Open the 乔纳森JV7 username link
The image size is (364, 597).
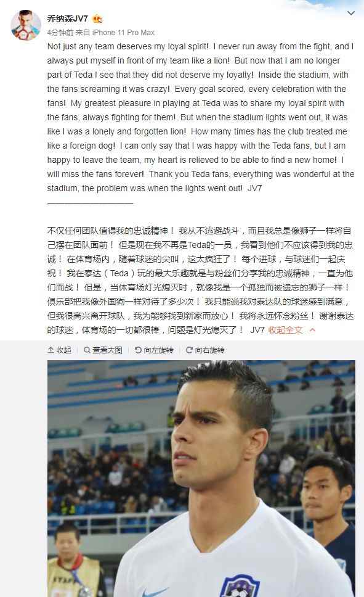[67, 19]
